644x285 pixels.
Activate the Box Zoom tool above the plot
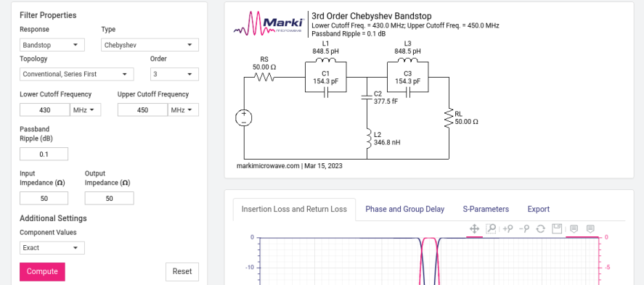click(x=491, y=229)
